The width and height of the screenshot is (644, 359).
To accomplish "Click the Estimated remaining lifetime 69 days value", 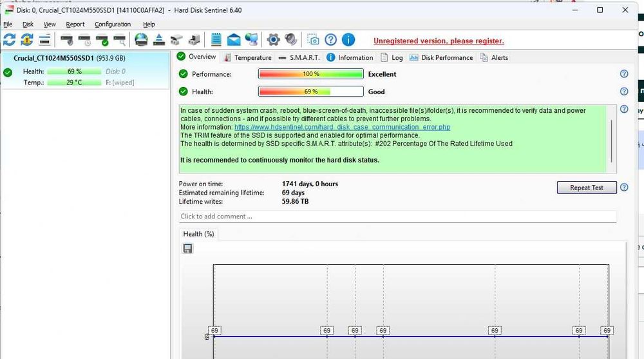I will (293, 193).
